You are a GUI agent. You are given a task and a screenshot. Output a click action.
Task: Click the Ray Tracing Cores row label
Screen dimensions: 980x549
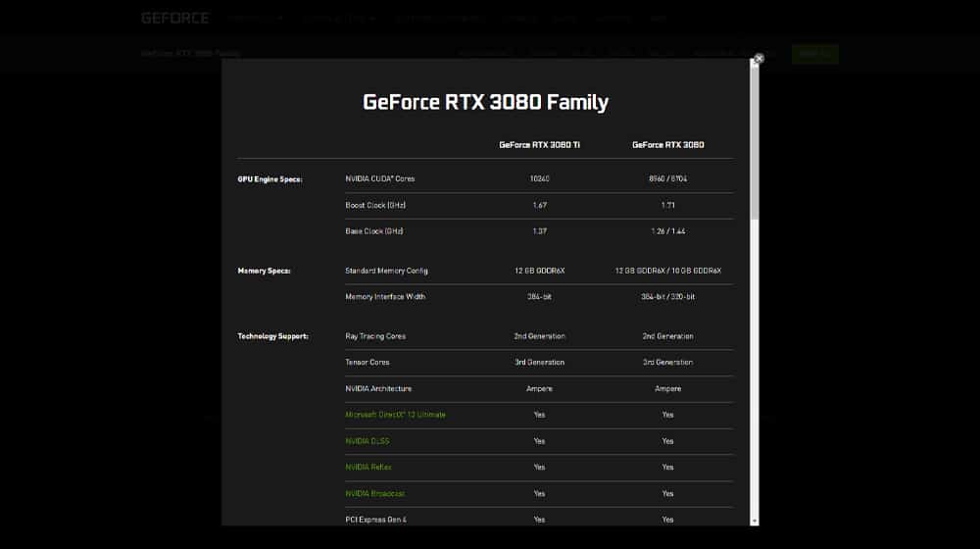pos(375,336)
